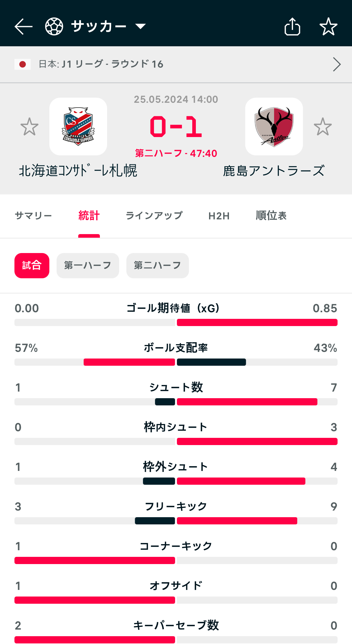Select the 試合 filter chip
This screenshot has width=352, height=644.
pos(32,266)
